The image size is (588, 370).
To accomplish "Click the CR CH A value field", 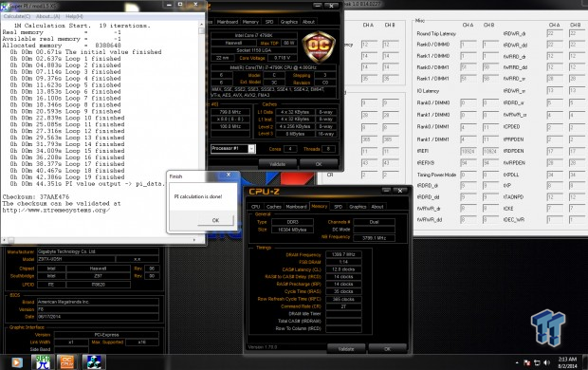I will [369, 175].
